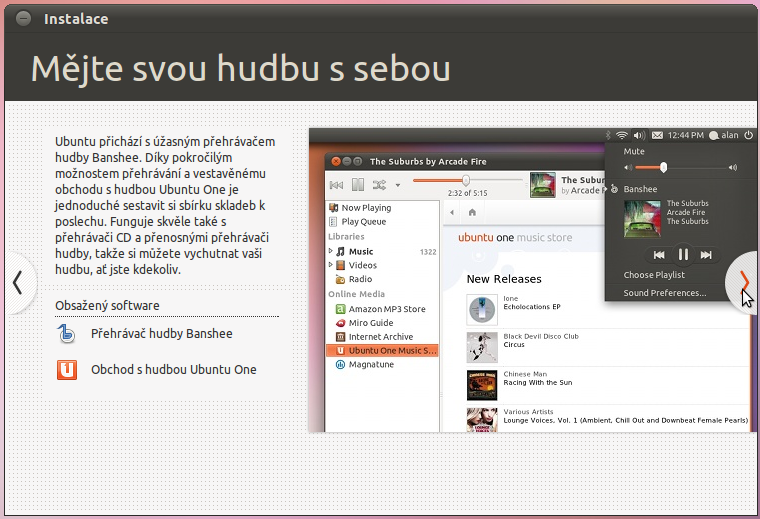The height and width of the screenshot is (519, 760).
Task: Click the Ubuntu přichází description paragraph
Action: 165,205
